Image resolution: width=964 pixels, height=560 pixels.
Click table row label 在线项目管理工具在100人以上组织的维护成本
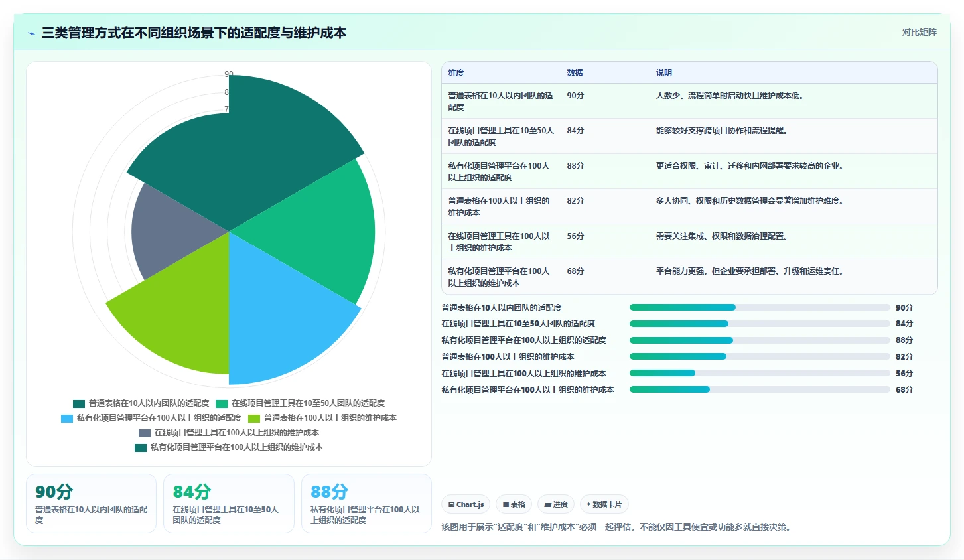[x=499, y=242]
